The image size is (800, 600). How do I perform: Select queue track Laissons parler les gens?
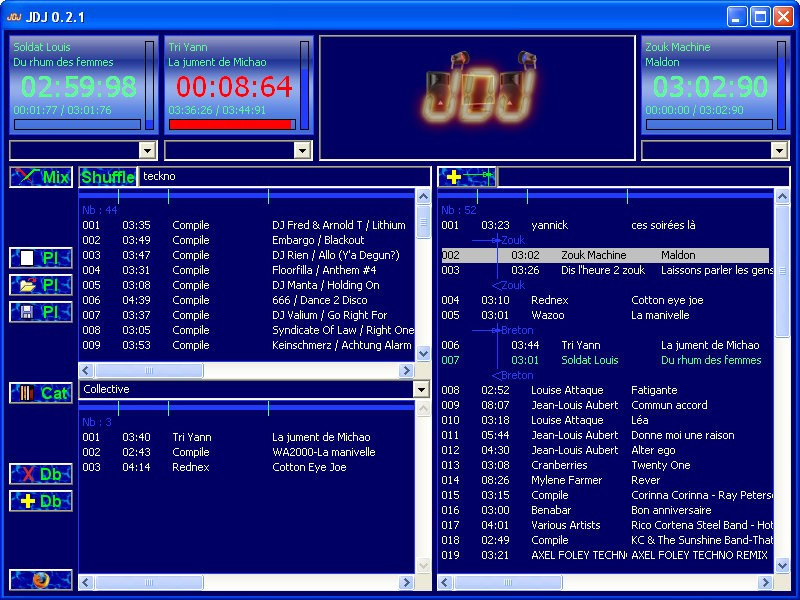(x=606, y=270)
